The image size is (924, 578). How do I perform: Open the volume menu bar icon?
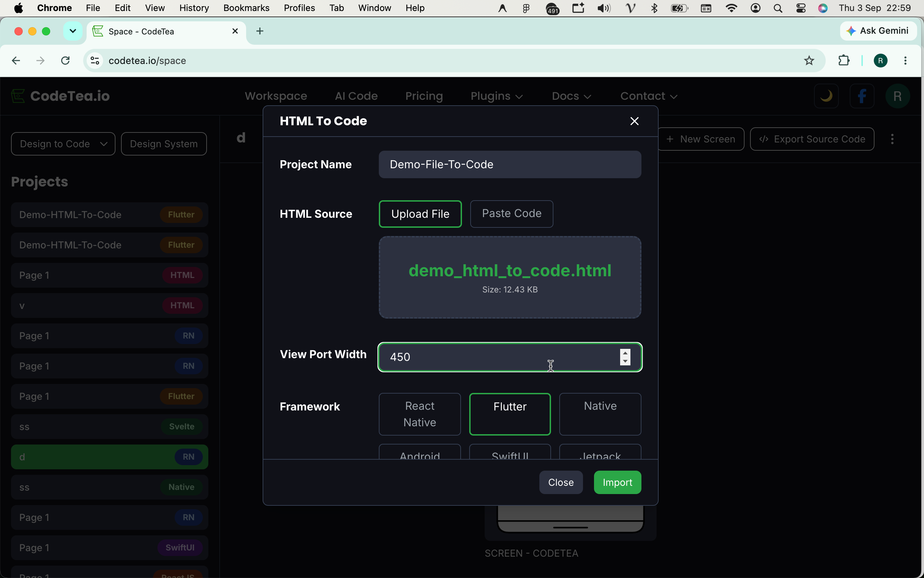(x=604, y=8)
